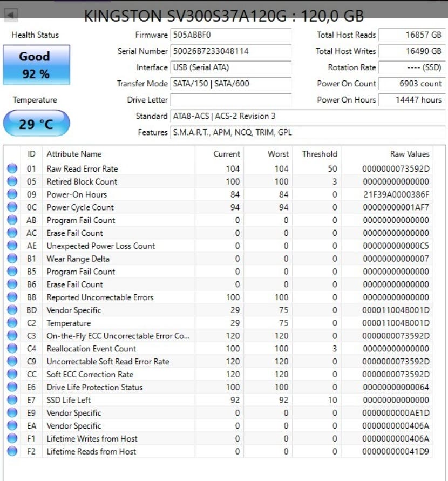Click status icon of Power Cycle Count
The image size is (448, 481).
point(12,207)
